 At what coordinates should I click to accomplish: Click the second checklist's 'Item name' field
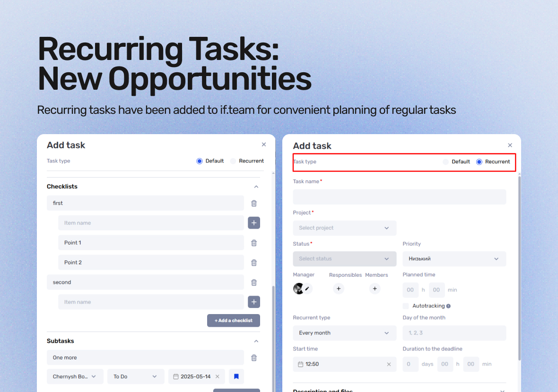pyautogui.click(x=151, y=302)
